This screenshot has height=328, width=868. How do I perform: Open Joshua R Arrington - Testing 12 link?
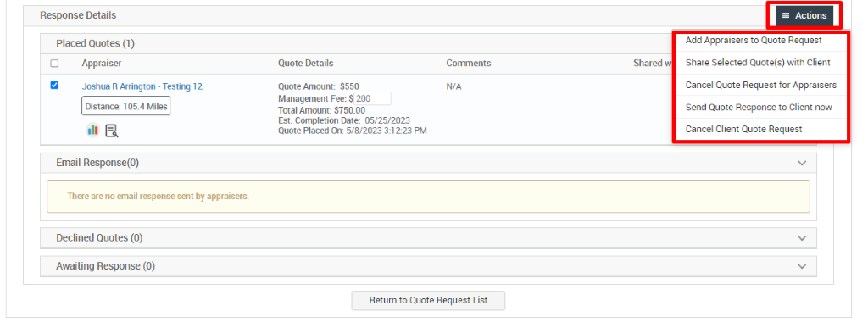click(142, 86)
